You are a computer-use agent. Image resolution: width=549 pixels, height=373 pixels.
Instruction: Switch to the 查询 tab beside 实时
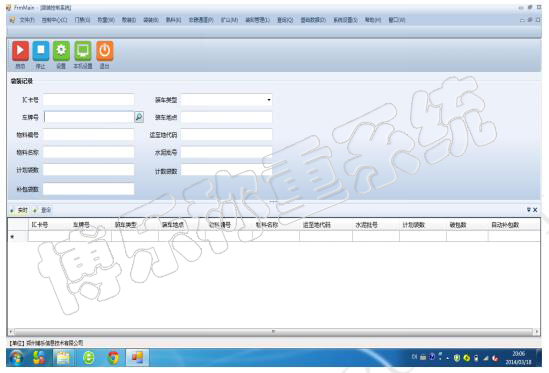[x=46, y=210]
